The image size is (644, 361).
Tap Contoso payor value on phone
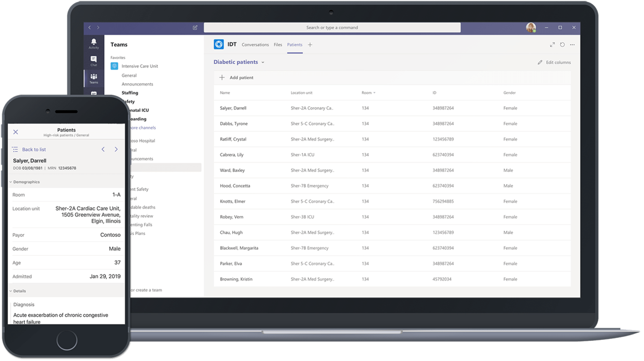tap(110, 235)
